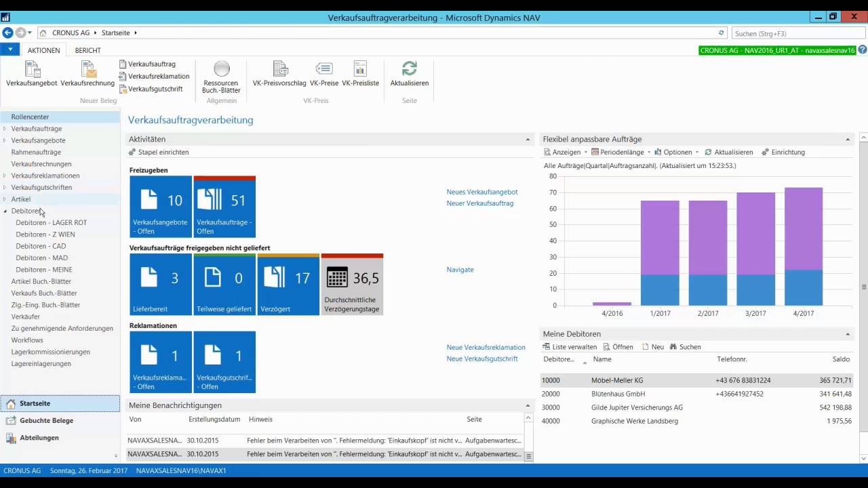The image size is (868, 488).
Task: Open the VK-Preisvorschlag tool
Action: (x=279, y=74)
